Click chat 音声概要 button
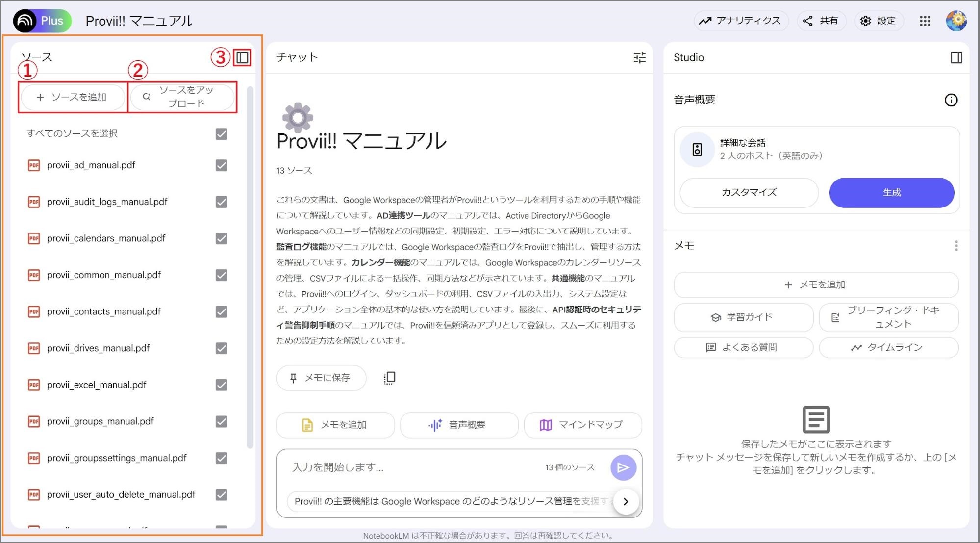The image size is (980, 543). (459, 425)
